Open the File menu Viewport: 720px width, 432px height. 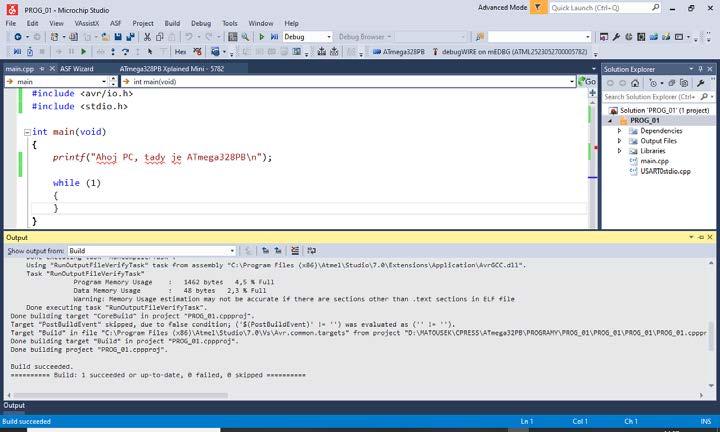(11, 23)
